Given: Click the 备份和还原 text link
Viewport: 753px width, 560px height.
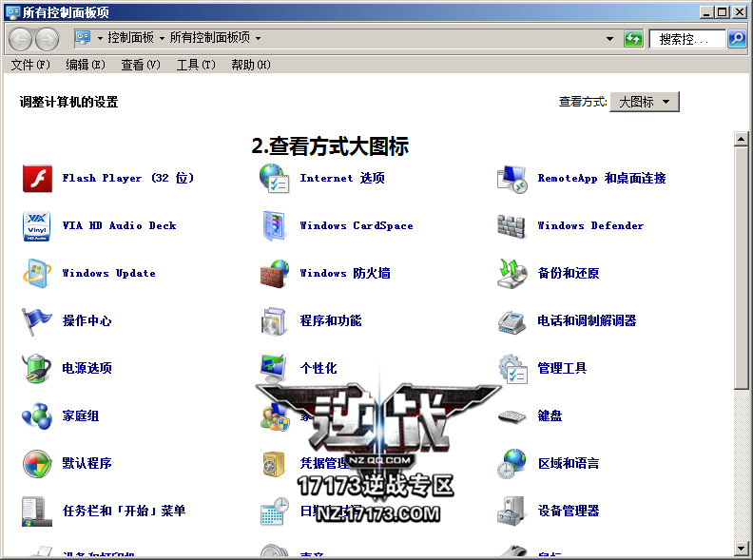Looking at the screenshot, I should pyautogui.click(x=569, y=273).
